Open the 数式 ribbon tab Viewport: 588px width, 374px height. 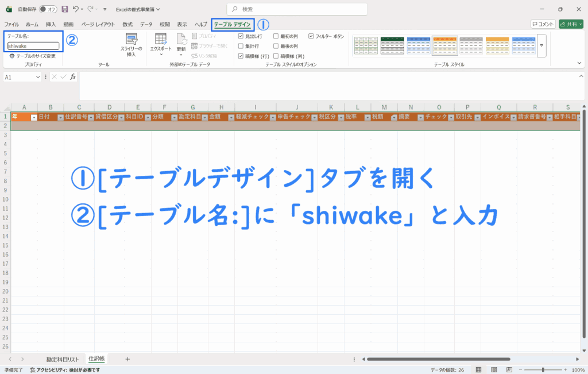pyautogui.click(x=127, y=24)
